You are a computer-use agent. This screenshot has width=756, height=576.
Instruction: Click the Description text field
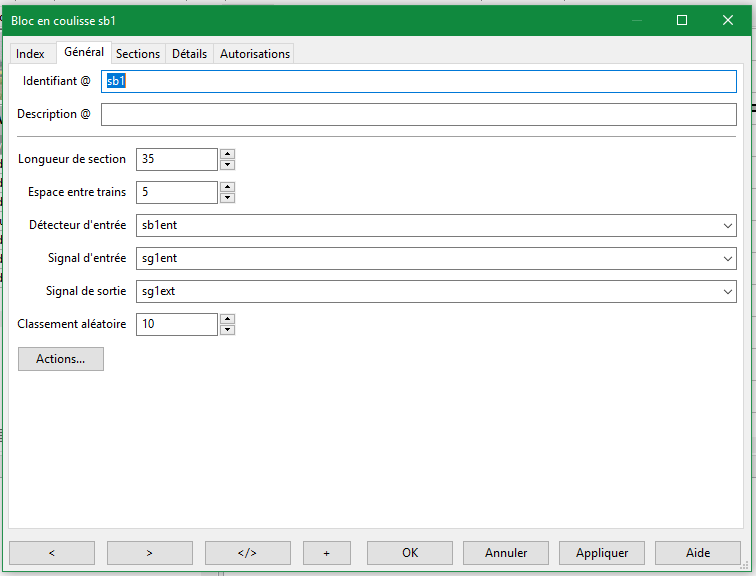419,114
